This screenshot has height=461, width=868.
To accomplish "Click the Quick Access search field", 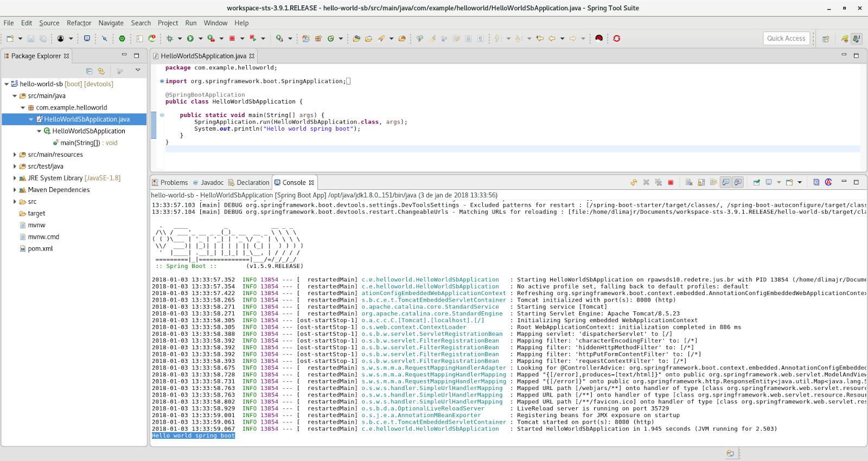I will (x=786, y=39).
